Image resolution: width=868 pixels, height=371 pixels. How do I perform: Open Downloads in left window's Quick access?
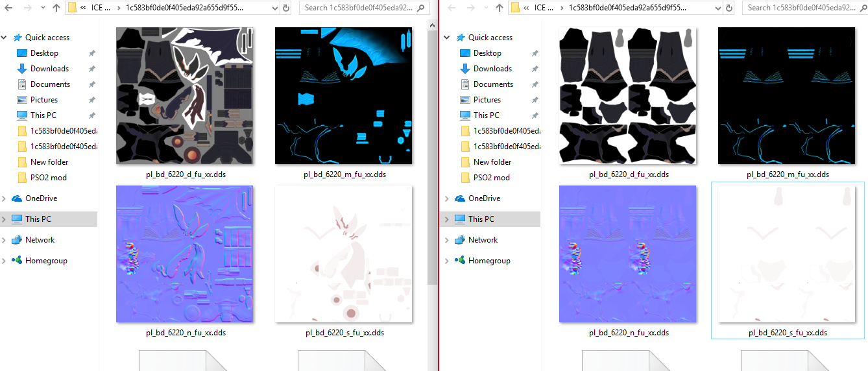click(49, 69)
